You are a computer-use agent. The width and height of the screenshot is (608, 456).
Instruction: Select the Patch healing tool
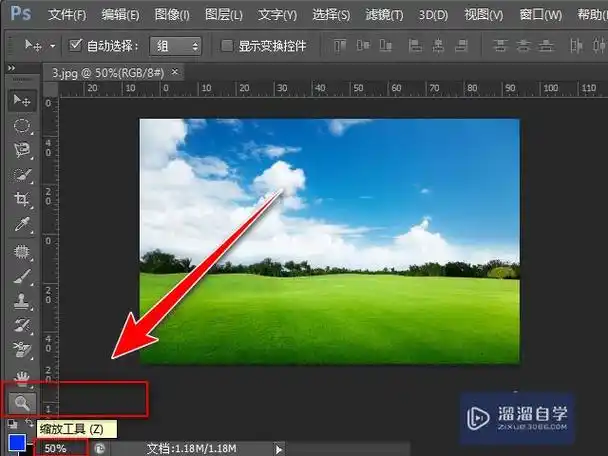22,252
